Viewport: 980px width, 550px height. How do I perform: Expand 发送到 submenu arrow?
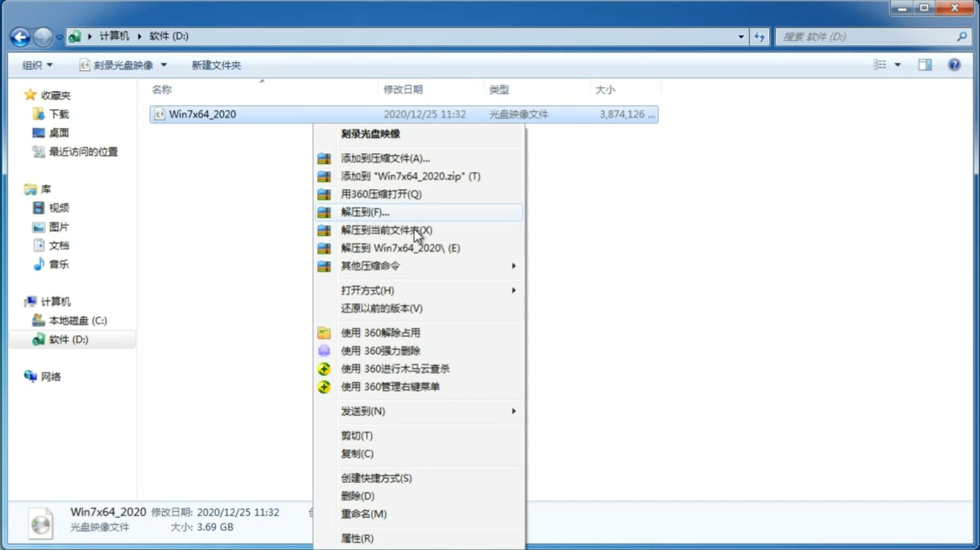[x=513, y=411]
